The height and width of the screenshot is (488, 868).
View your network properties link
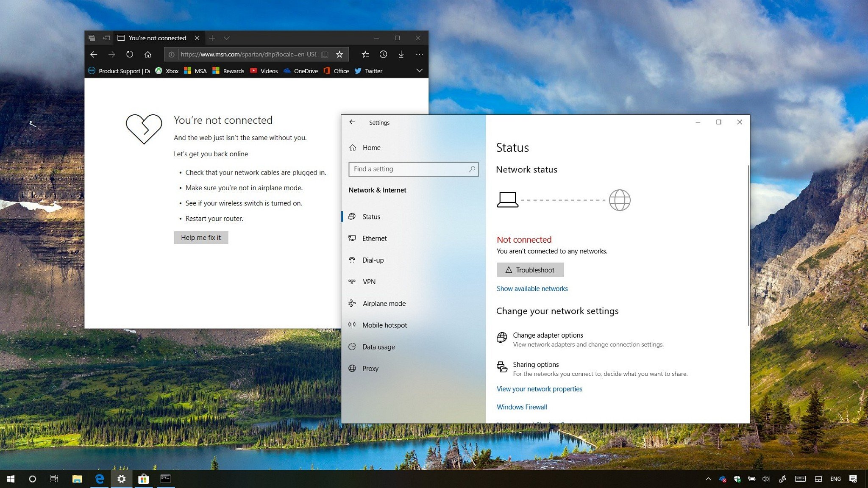tap(540, 388)
